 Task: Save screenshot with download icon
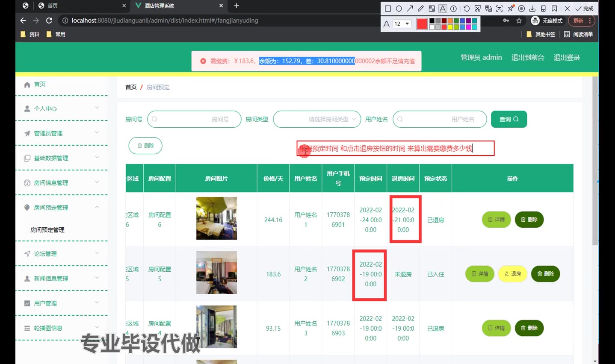pyautogui.click(x=532, y=9)
